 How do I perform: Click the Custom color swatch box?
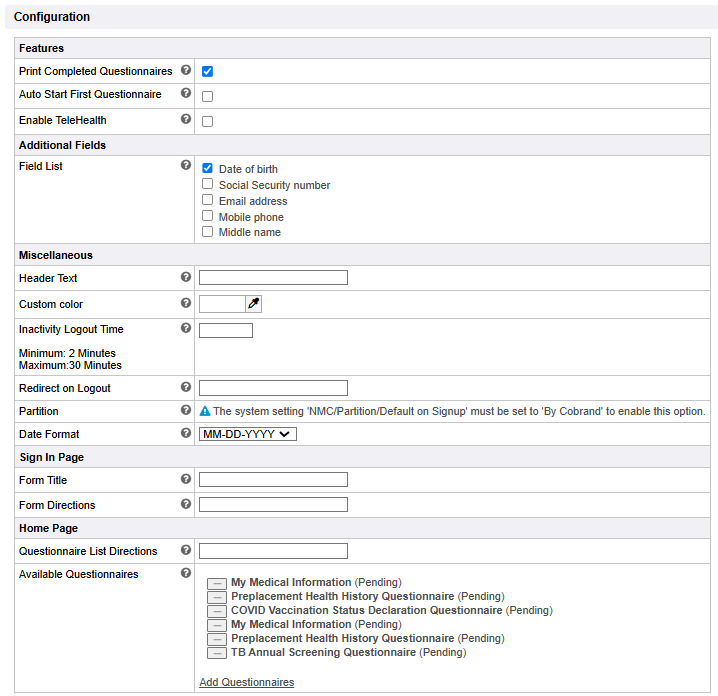(x=222, y=304)
